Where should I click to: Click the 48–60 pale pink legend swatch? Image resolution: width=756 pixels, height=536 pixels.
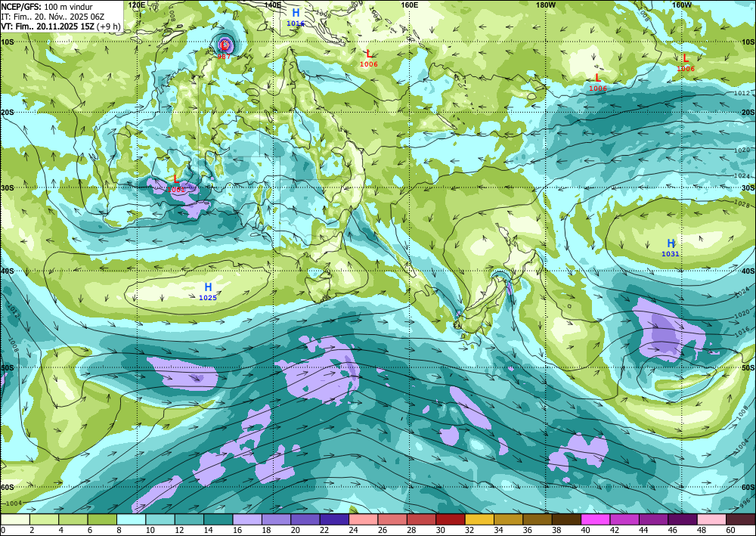coord(711,519)
